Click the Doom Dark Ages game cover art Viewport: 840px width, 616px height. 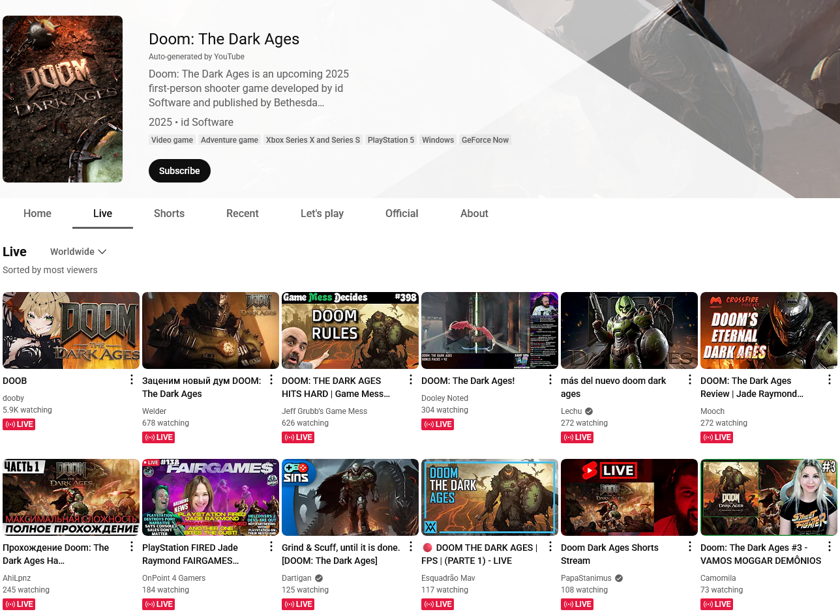coord(63,99)
